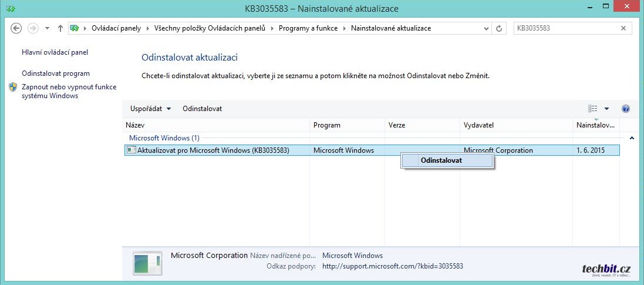The image size is (644, 285).
Task: Select the 'Microsoft Windows (1)' group label
Action: 164,138
